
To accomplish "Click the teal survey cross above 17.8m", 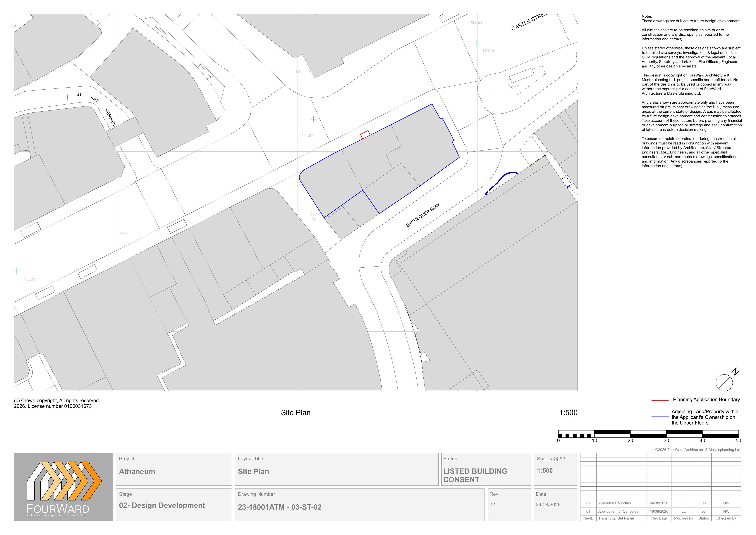I will tap(476, 43).
